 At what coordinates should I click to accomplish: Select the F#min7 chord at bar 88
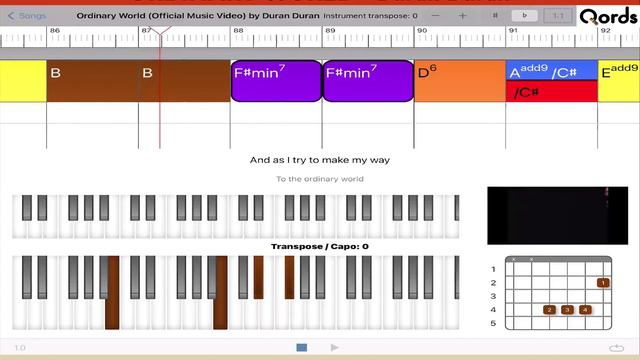pyautogui.click(x=276, y=81)
